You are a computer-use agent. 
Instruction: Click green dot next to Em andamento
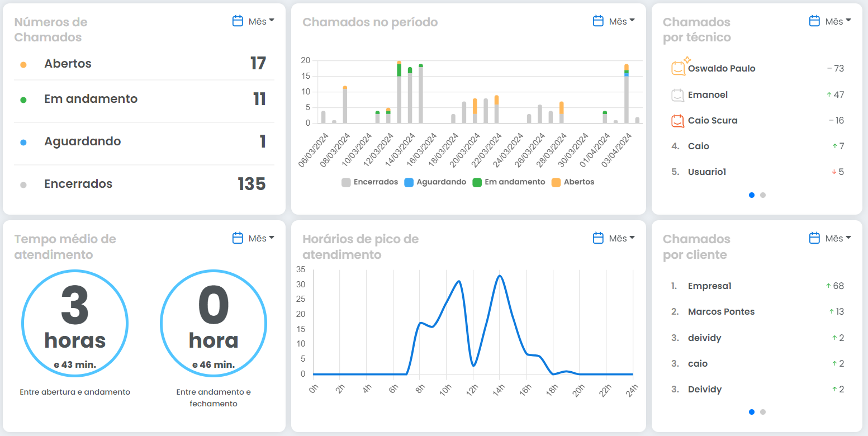(23, 100)
